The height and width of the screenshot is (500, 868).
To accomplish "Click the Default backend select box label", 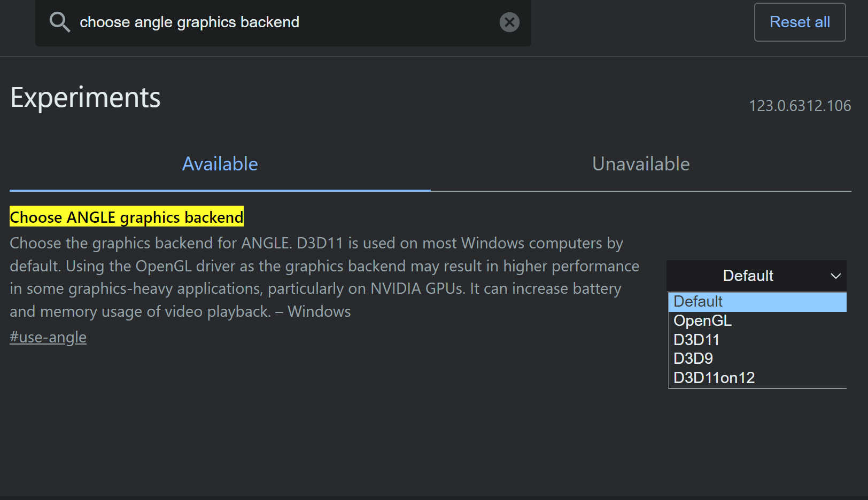I will point(747,276).
